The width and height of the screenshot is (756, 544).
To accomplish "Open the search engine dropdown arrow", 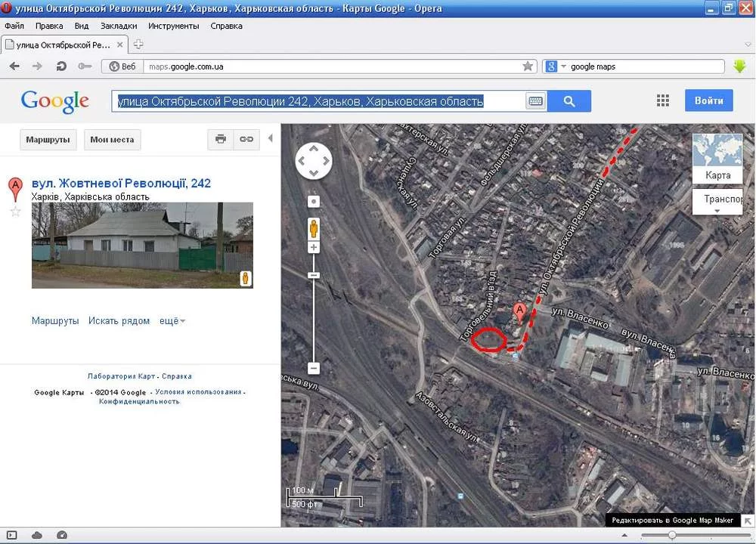I will tap(563, 66).
